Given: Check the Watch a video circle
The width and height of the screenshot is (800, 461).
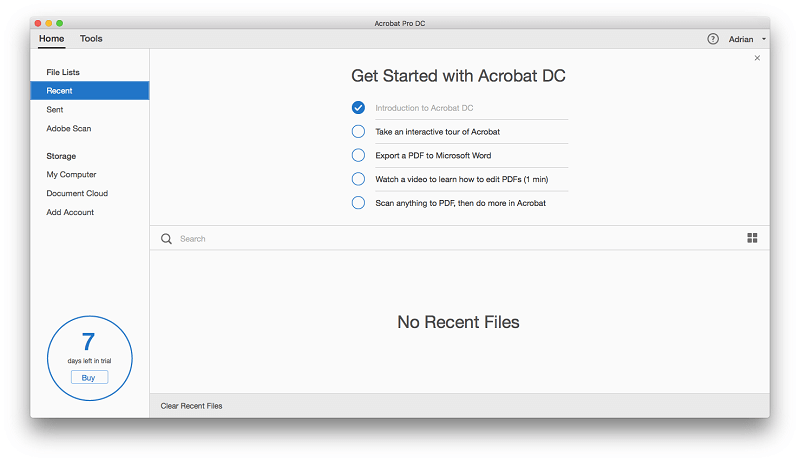Looking at the screenshot, I should click(x=358, y=179).
